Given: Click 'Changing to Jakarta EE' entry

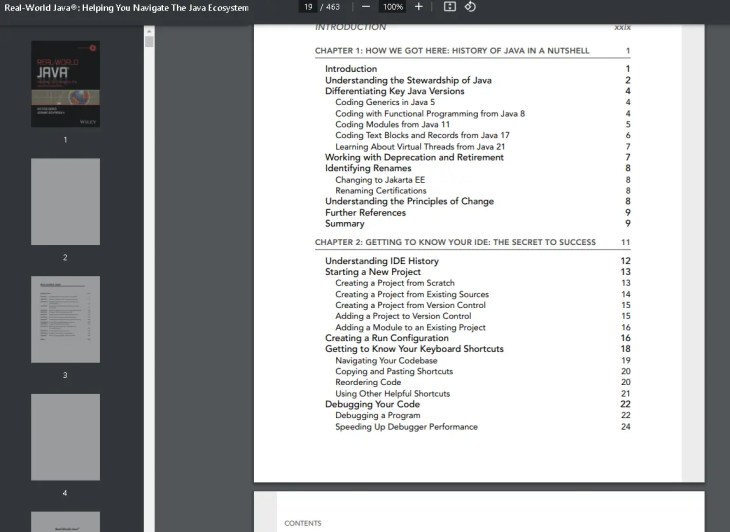Looking at the screenshot, I should point(380,180).
